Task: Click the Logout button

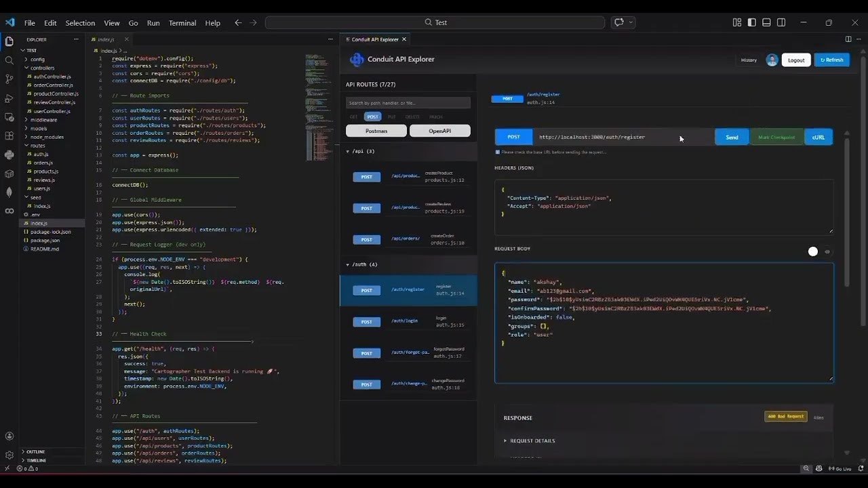Action: coord(796,60)
